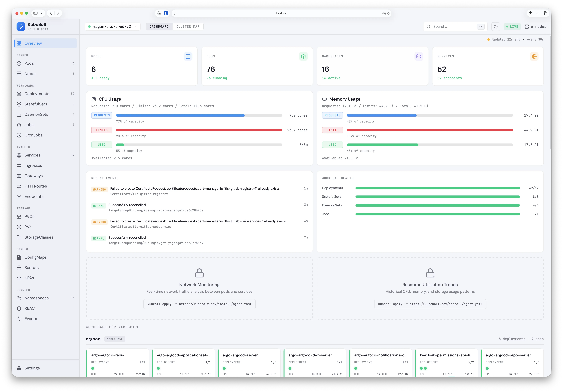
Task: Switch to the Cluster Map tab
Action: pyautogui.click(x=188, y=26)
